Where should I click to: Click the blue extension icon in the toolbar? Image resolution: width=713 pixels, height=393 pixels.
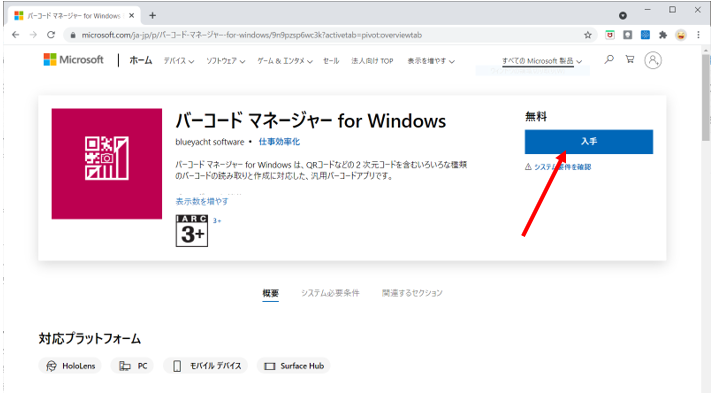645,35
